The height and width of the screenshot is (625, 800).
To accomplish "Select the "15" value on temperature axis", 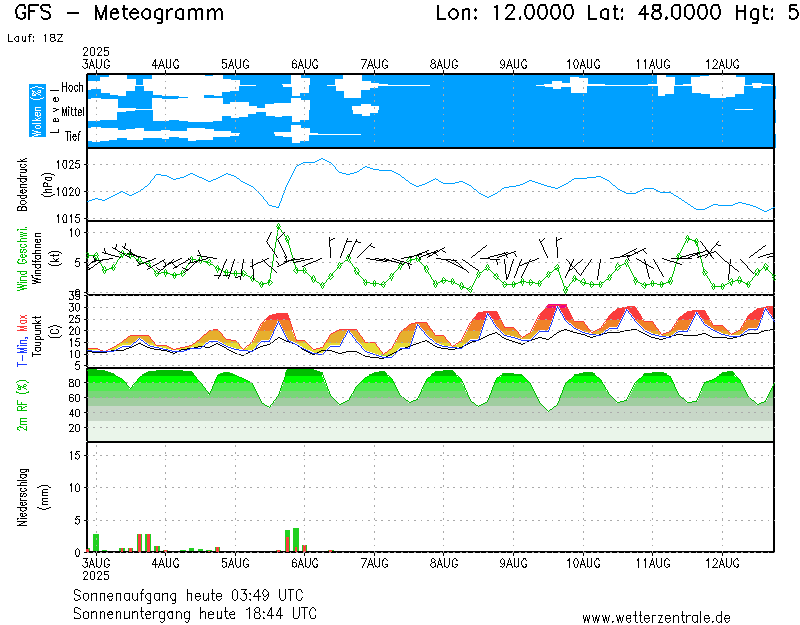I will point(75,342).
